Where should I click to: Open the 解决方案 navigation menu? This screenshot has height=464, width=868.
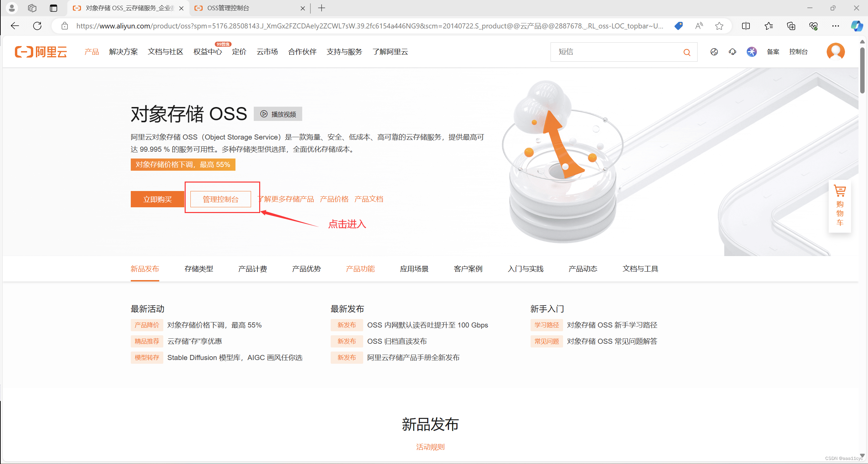tap(123, 51)
